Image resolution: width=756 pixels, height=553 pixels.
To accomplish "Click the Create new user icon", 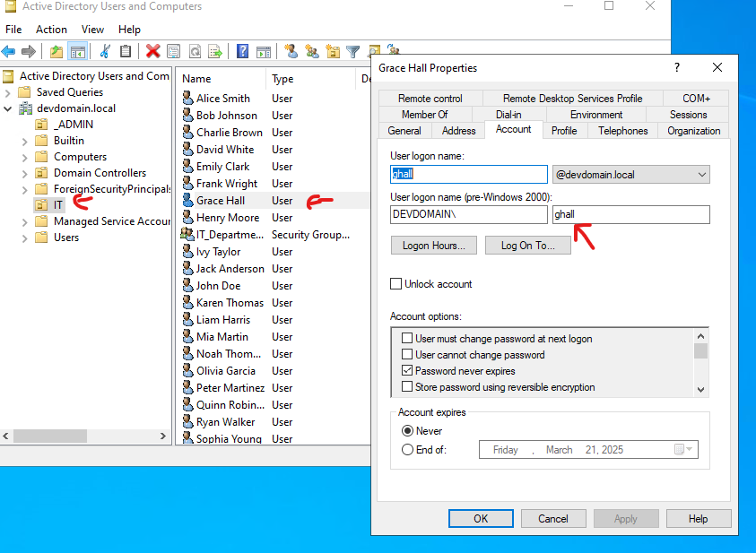I will point(291,51).
